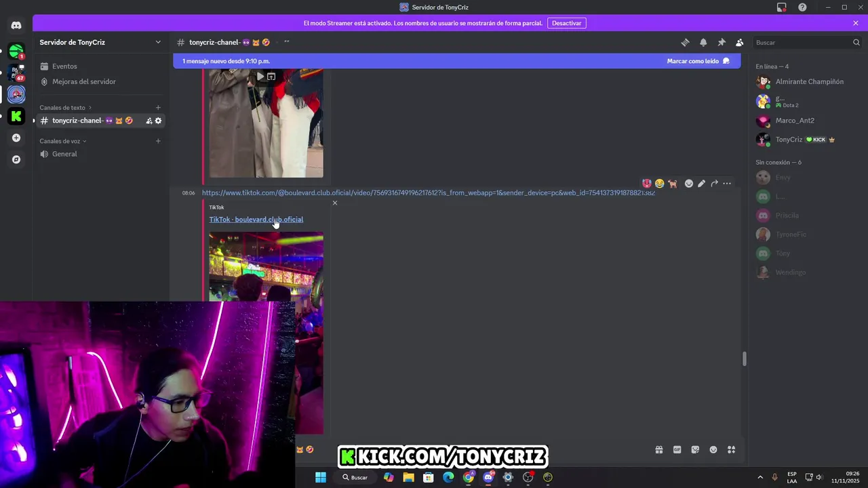Screen dimensions: 868x488
Task: Open TikTok · boulevard.club.oficial embed title
Action: [256, 220]
